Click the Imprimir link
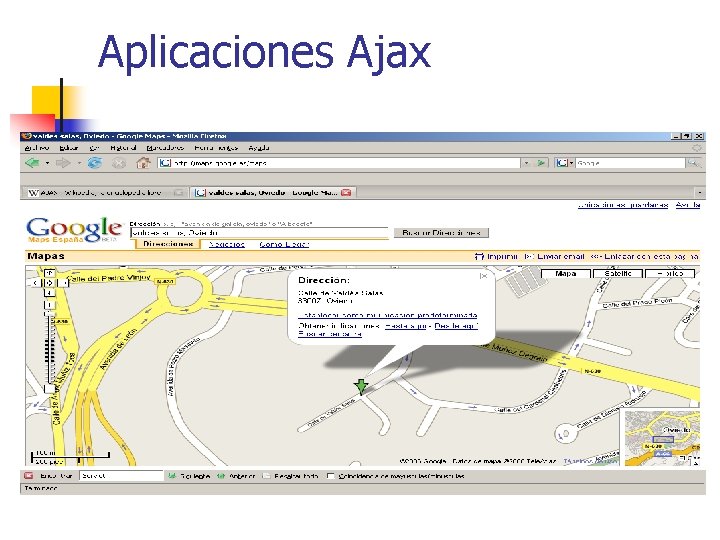Screen dimensions: 720x540 tap(502, 256)
